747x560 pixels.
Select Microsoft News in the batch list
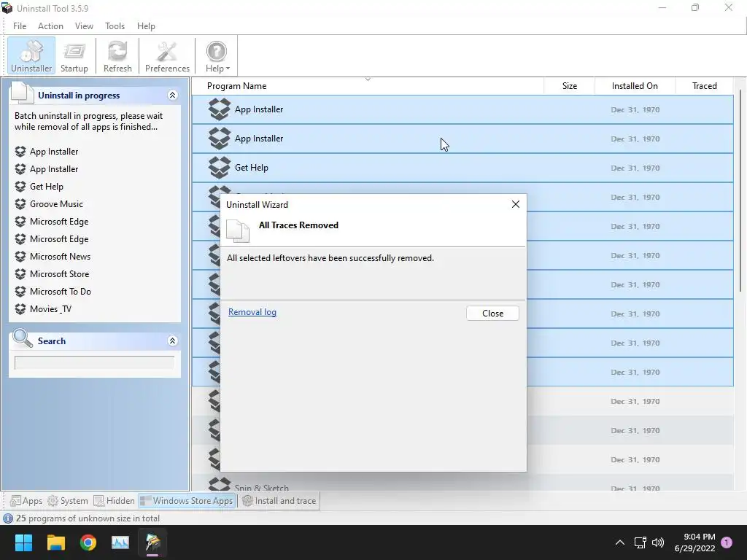tap(60, 256)
